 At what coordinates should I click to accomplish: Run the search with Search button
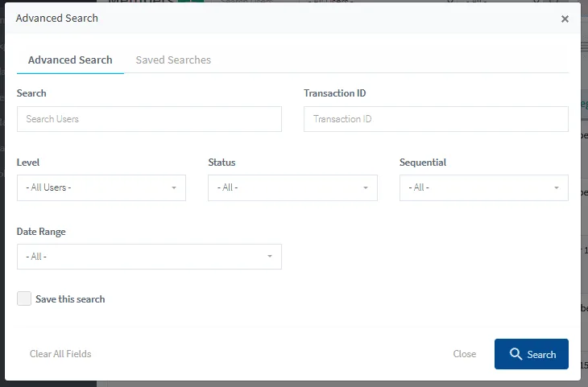(532, 354)
